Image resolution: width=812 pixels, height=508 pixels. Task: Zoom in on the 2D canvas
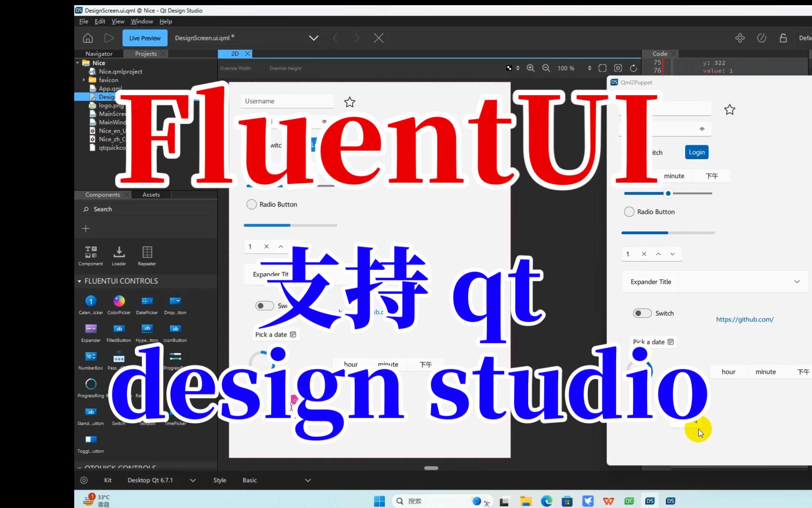[x=531, y=68]
